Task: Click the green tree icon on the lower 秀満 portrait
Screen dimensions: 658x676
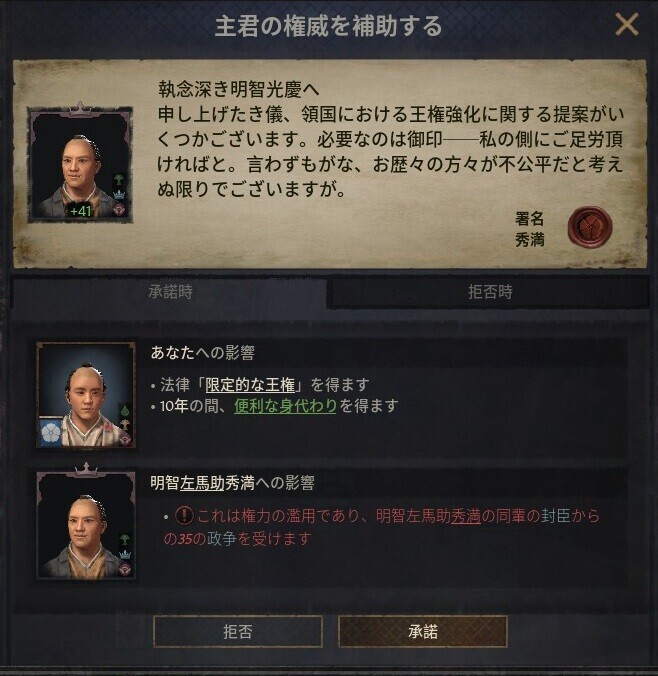Action: 125,539
